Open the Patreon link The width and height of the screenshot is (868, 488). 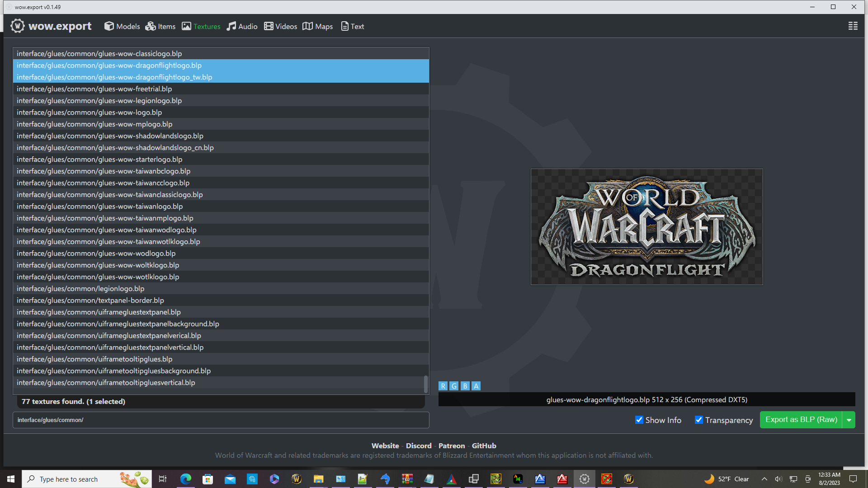click(x=452, y=446)
